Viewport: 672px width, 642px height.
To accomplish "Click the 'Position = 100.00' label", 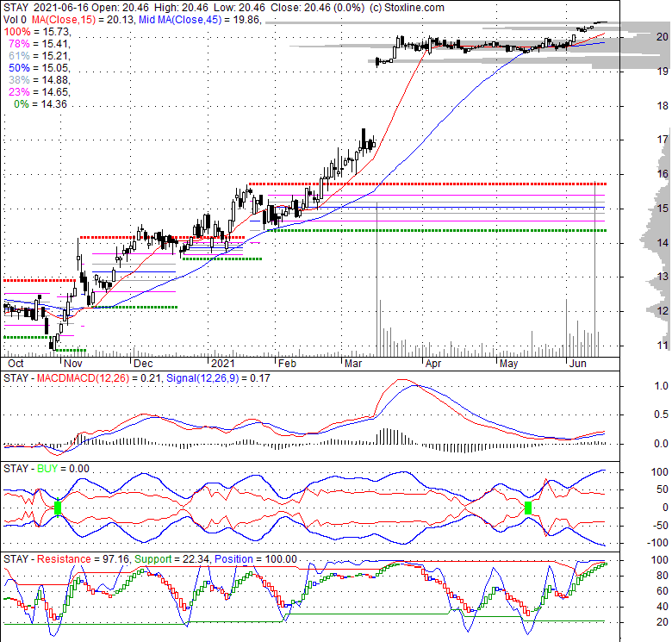I will point(255,559).
